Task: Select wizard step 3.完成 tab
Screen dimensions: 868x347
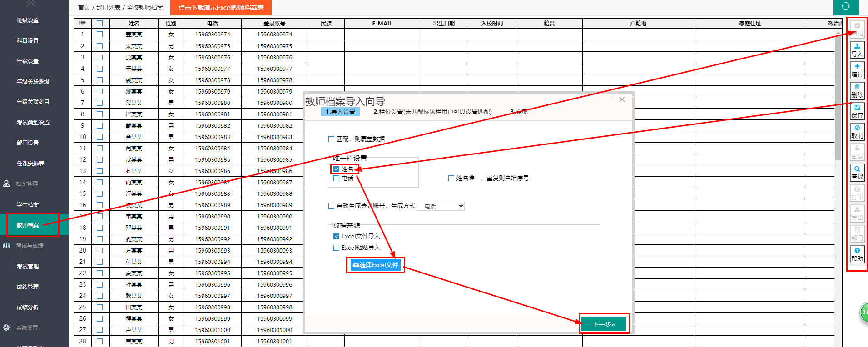Action: pos(519,112)
